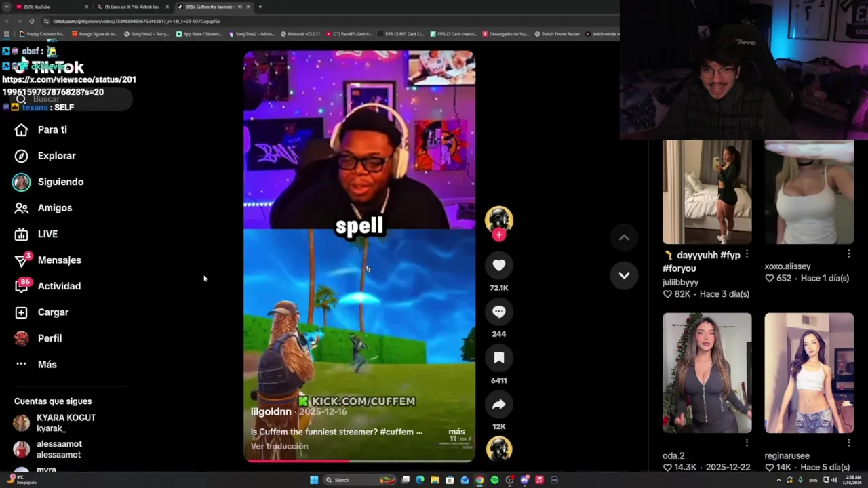Open the Twitch Emote Resizer bookmark

(x=557, y=34)
